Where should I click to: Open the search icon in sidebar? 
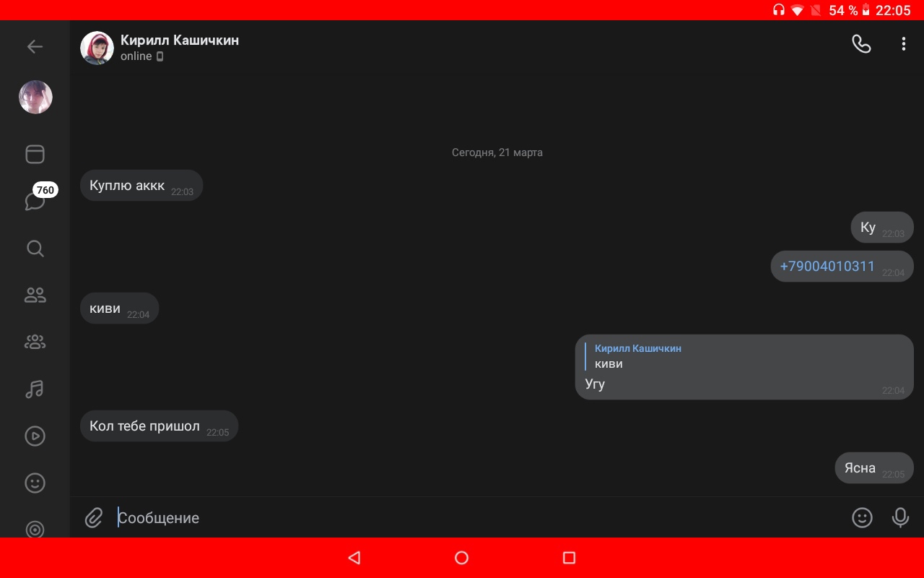click(35, 249)
